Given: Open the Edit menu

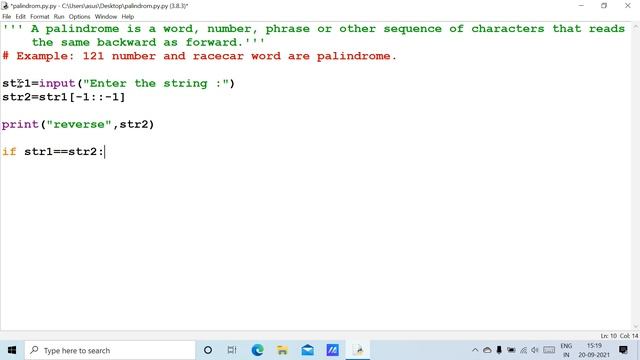Looking at the screenshot, I should [20, 17].
